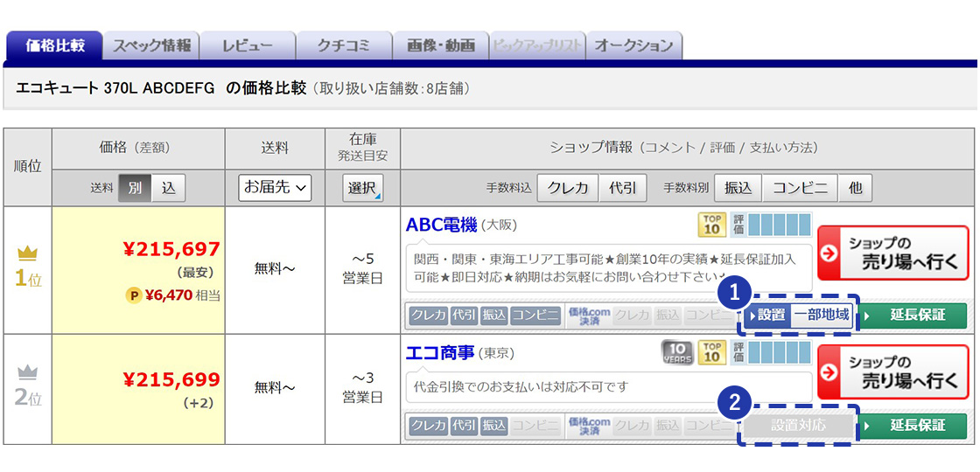980x472 pixels.
Task: Click the price ¥215,697
Action: click(171, 250)
